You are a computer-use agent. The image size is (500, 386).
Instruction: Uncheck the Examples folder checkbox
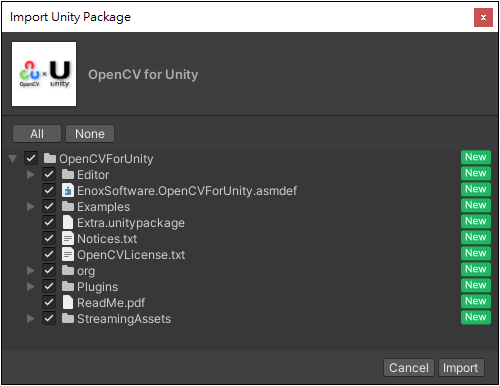point(49,206)
